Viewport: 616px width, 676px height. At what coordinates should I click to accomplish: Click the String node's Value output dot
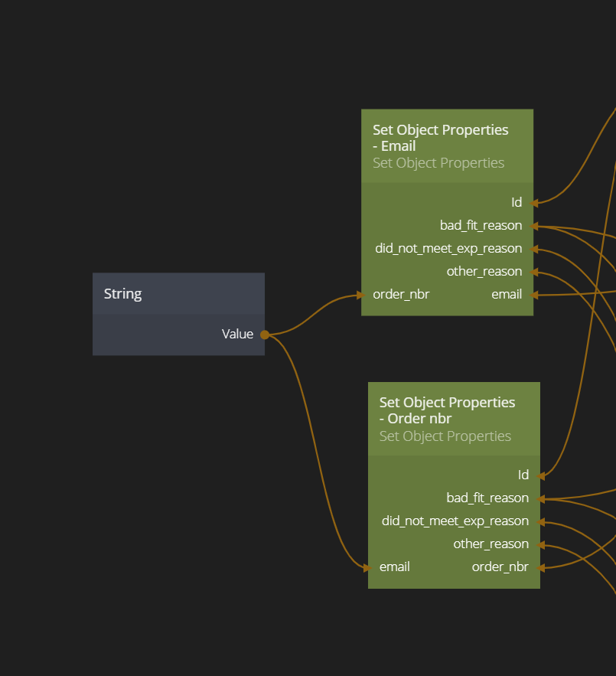pos(265,335)
